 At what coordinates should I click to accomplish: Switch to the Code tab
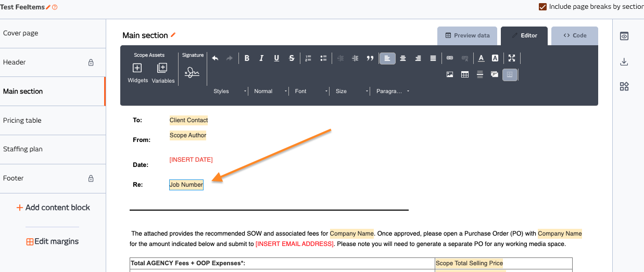(x=575, y=35)
